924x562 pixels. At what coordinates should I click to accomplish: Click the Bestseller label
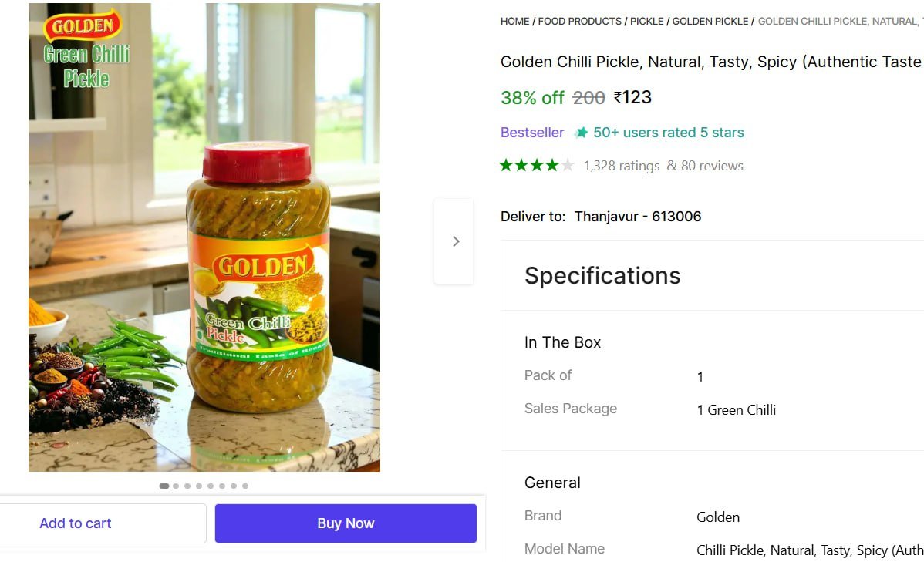[x=532, y=133]
